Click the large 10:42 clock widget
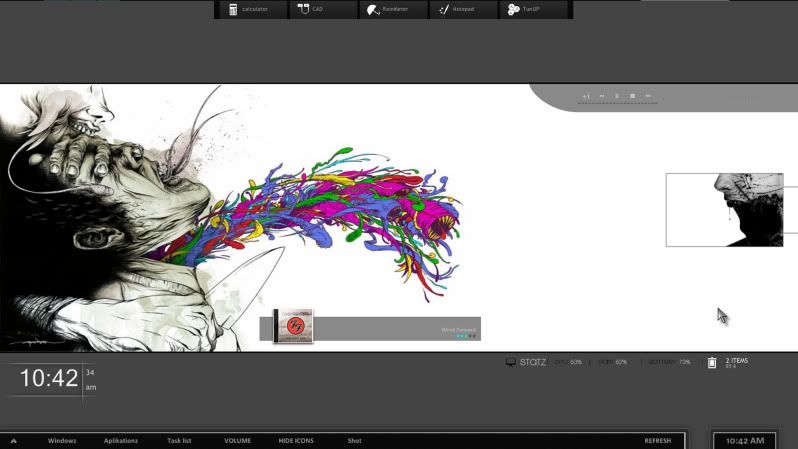798x449 pixels. (49, 378)
